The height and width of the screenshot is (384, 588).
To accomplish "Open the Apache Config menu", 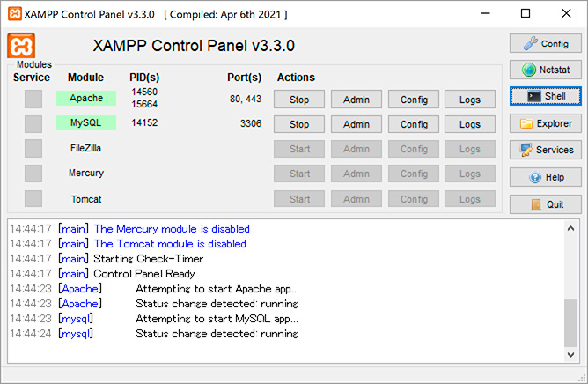I will click(x=414, y=100).
